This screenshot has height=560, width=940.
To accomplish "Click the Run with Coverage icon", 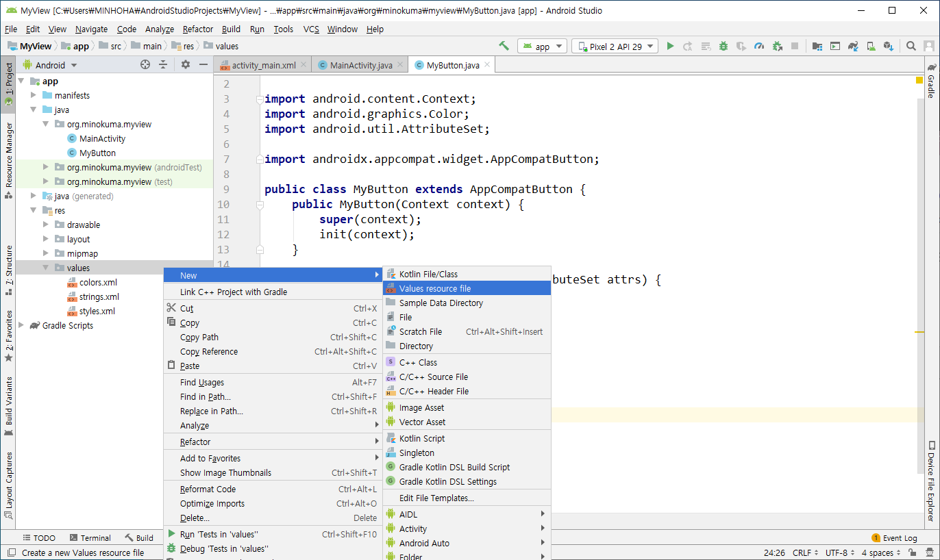I will pyautogui.click(x=741, y=46).
